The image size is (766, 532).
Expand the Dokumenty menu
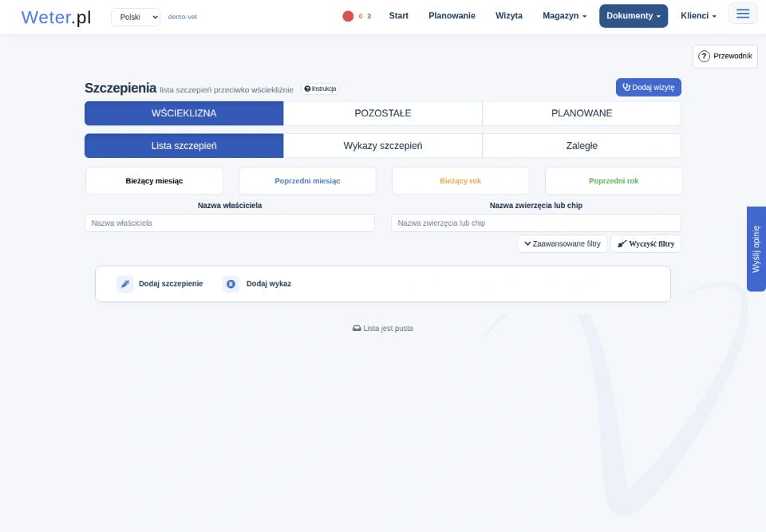coord(633,16)
